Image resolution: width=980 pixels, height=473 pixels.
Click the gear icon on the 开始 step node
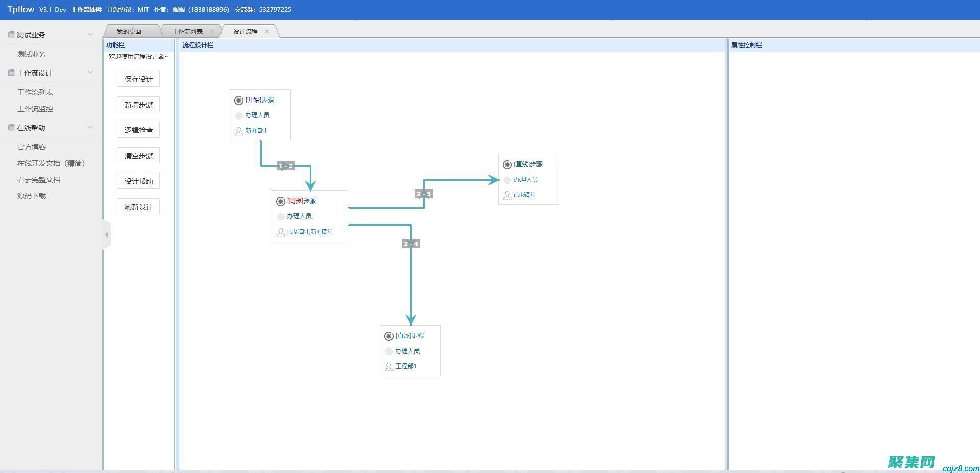[x=238, y=101]
